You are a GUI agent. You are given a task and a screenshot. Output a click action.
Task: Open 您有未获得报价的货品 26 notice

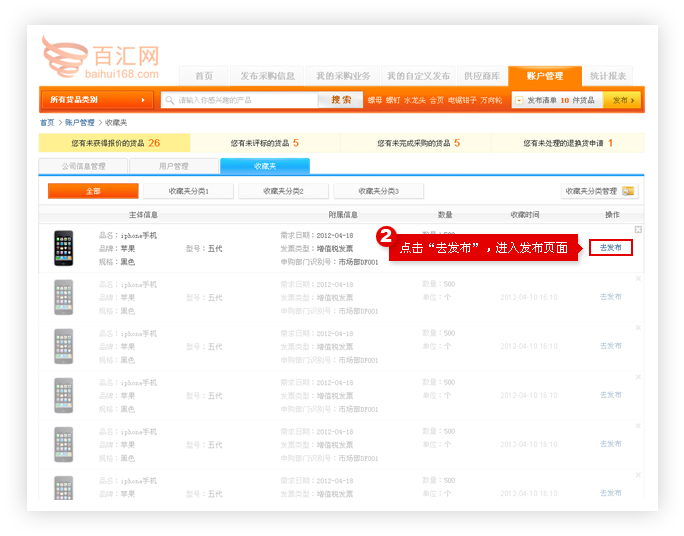click(115, 143)
